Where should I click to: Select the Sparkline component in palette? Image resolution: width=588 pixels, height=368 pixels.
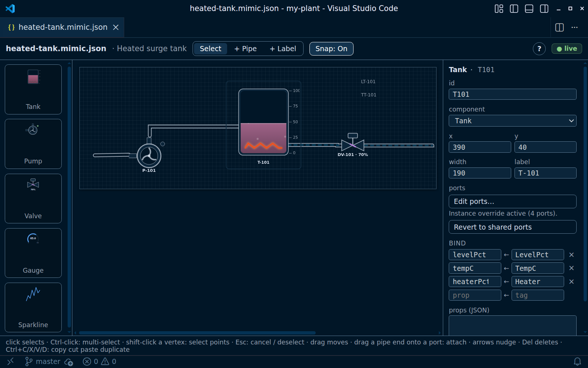pyautogui.click(x=33, y=308)
